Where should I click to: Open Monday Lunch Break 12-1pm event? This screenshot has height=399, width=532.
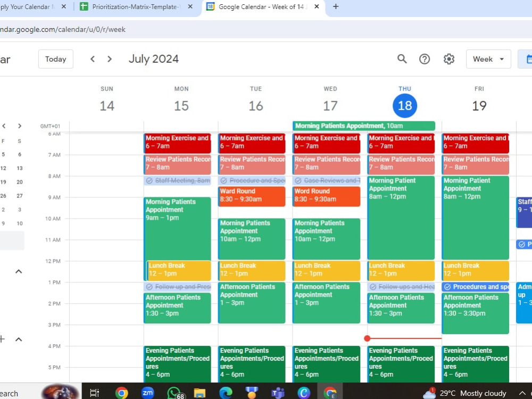click(179, 270)
